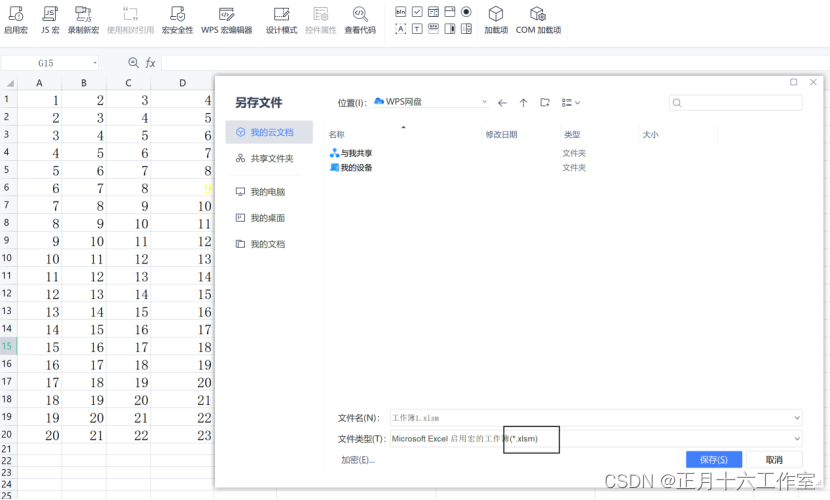Select cell C20 containing 22
830x500 pixels.
(x=128, y=435)
